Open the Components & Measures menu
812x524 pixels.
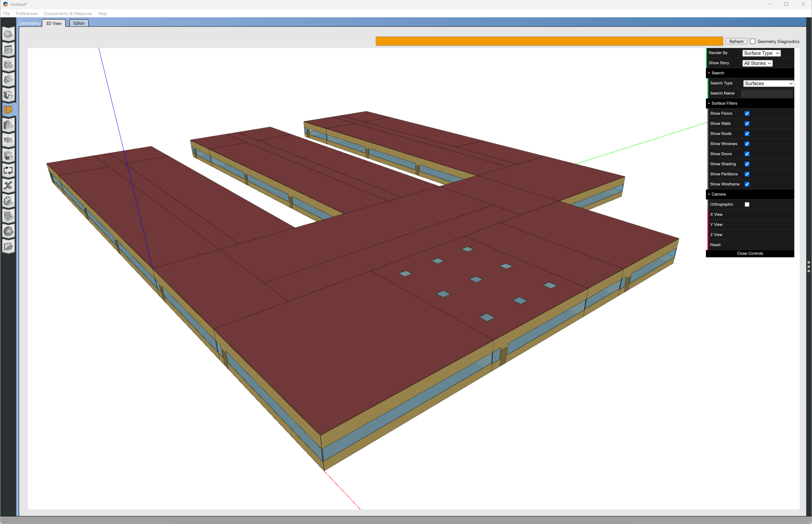68,14
